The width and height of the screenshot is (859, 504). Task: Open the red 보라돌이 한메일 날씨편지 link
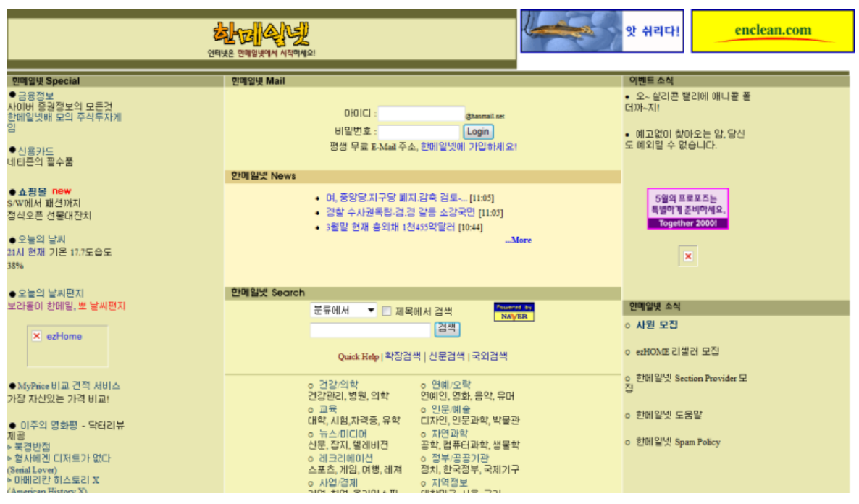click(67, 306)
